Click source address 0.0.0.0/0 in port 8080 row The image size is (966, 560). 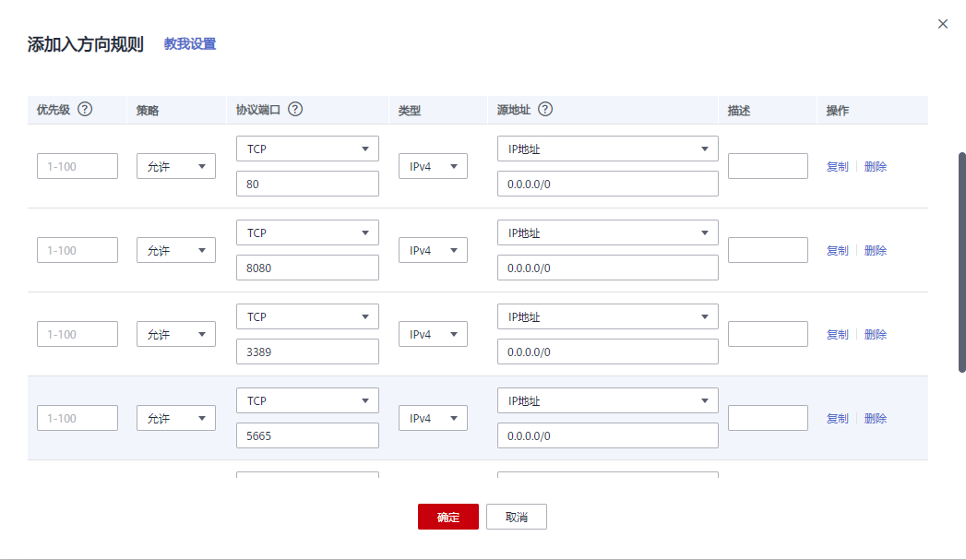(x=607, y=268)
